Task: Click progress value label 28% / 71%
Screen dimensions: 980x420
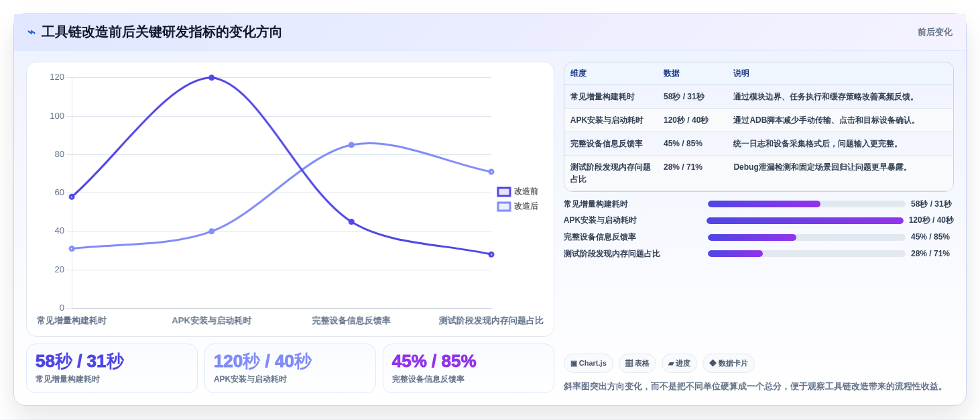Action: [x=930, y=254]
